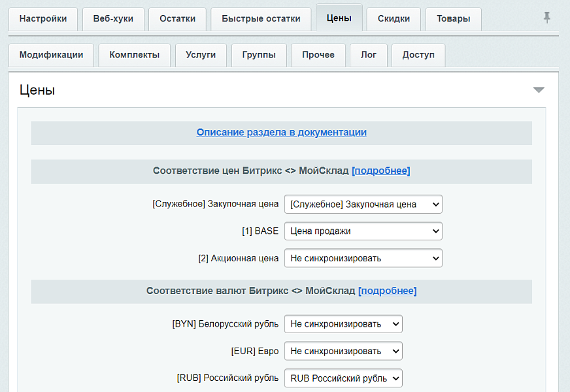Image resolution: width=570 pixels, height=392 pixels.
Task: Collapse the Цены section using the arrow icon
Action: [x=539, y=90]
